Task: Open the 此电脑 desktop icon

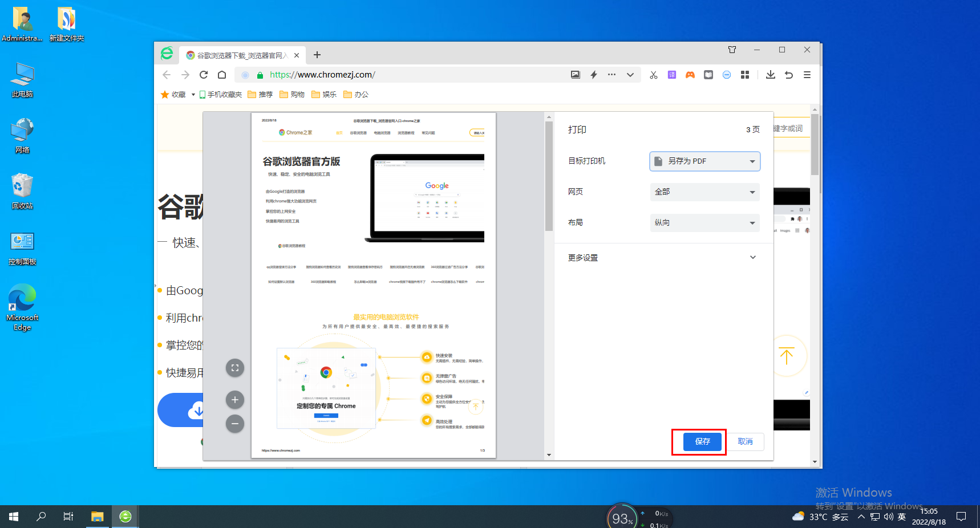Action: [x=22, y=80]
